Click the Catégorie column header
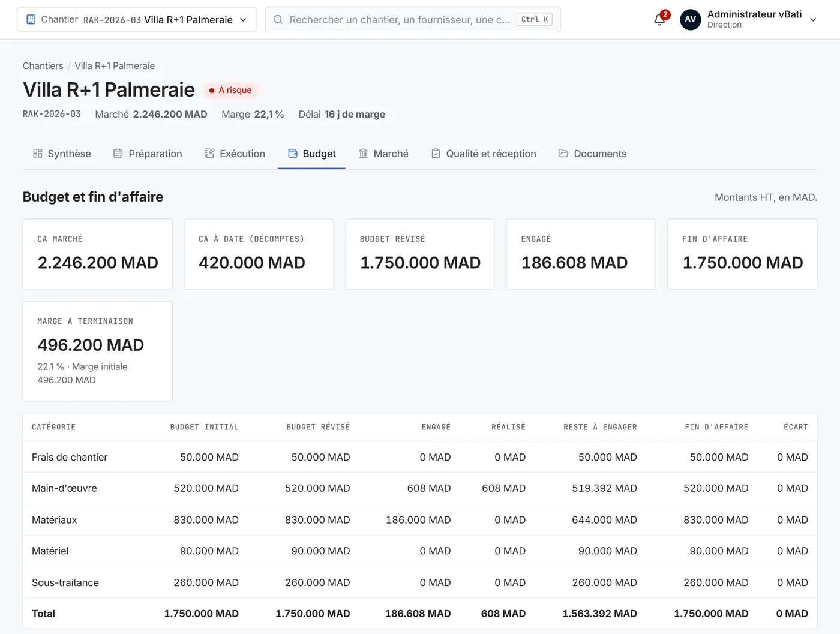The image size is (840, 634). [x=54, y=427]
